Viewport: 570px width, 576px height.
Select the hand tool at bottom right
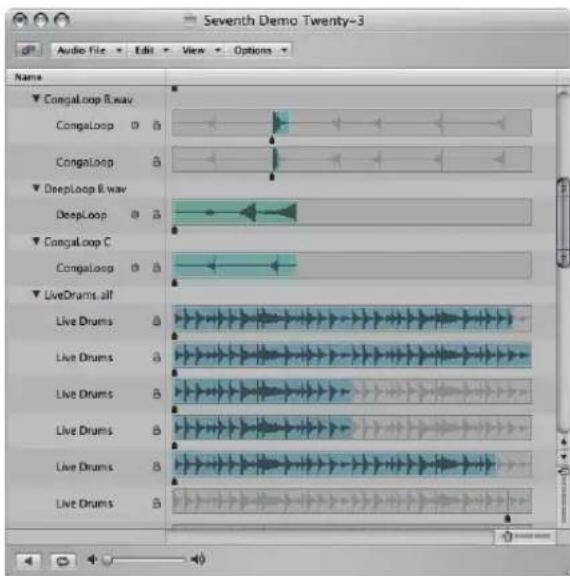tap(507, 536)
